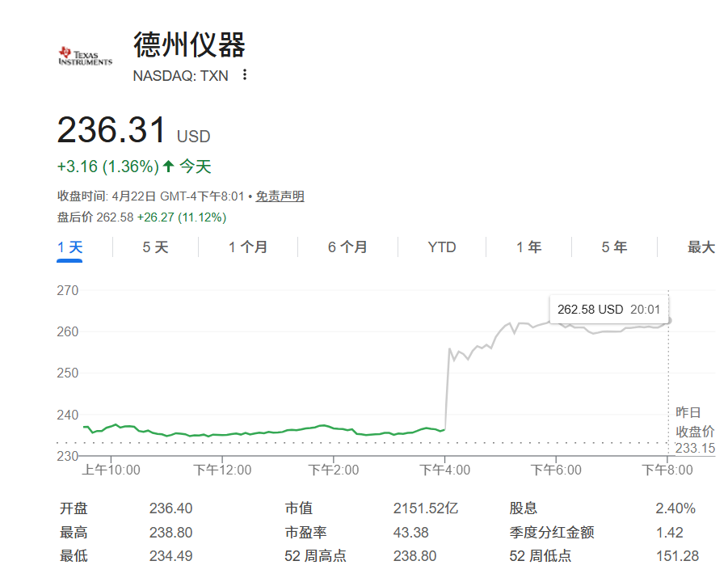Select the 1 天 time range tab

coord(70,247)
